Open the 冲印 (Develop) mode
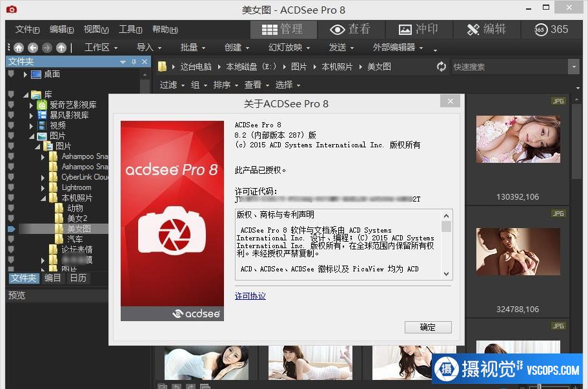Image resolution: width=588 pixels, height=389 pixels. [418, 29]
